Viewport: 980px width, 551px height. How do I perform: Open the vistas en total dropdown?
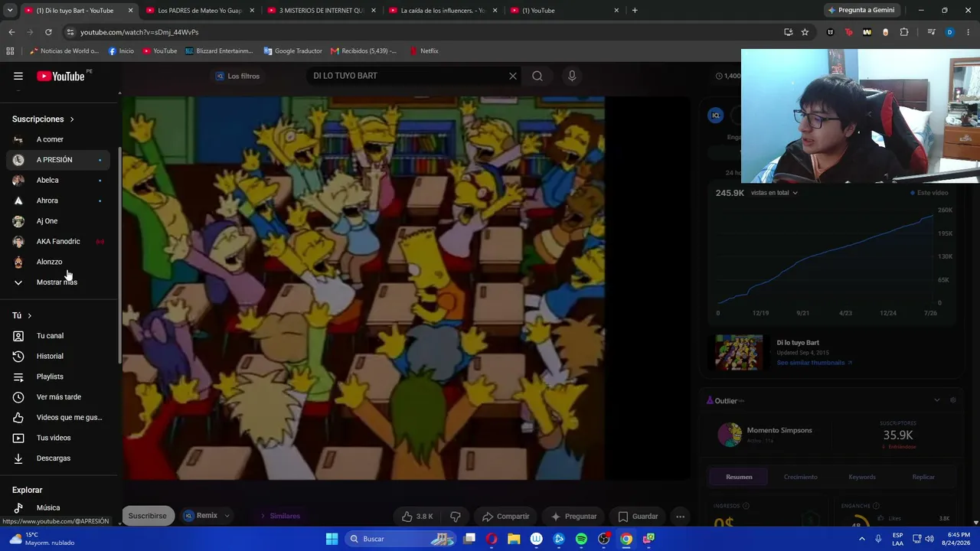(x=774, y=193)
